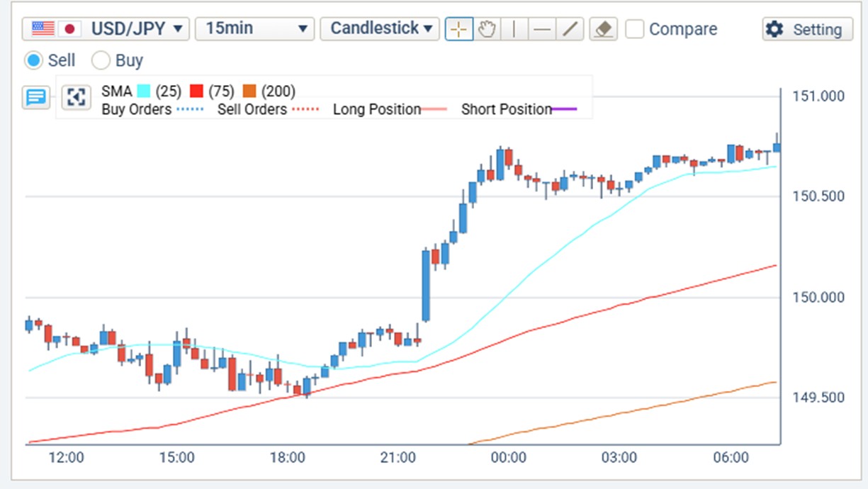Select the vertical line drawing tool
Screen dimensions: 868x489
tap(514, 29)
